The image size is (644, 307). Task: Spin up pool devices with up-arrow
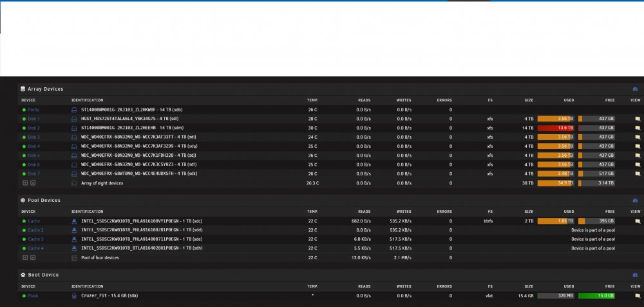pos(33,257)
